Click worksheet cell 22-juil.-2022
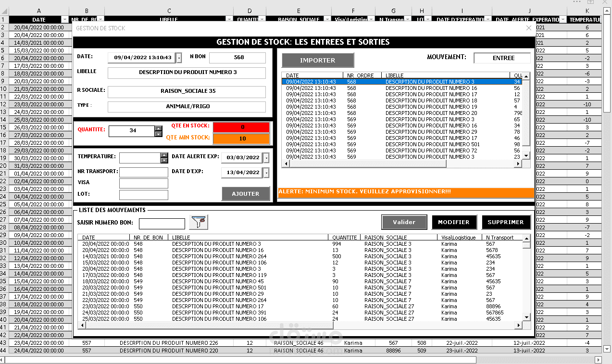 point(462,343)
